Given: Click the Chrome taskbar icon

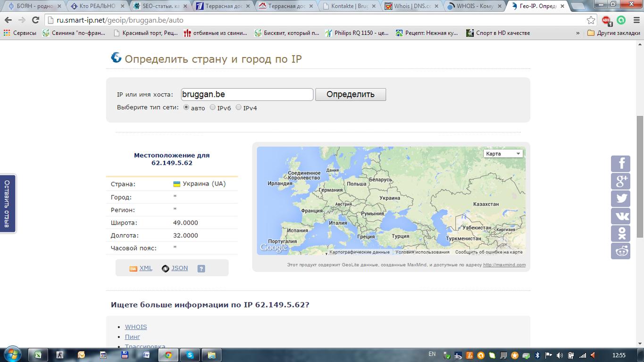Looking at the screenshot, I should point(168,355).
